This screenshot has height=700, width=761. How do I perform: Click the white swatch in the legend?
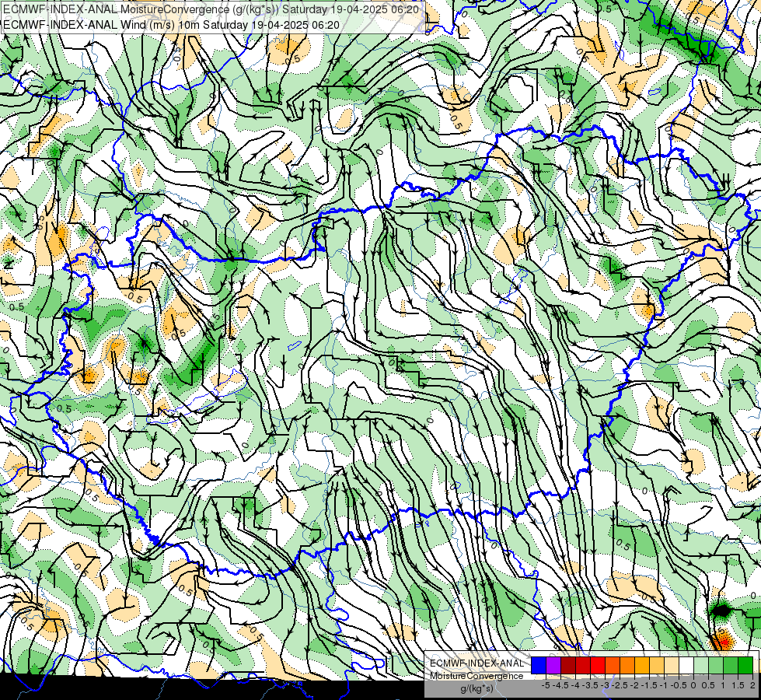(x=686, y=666)
